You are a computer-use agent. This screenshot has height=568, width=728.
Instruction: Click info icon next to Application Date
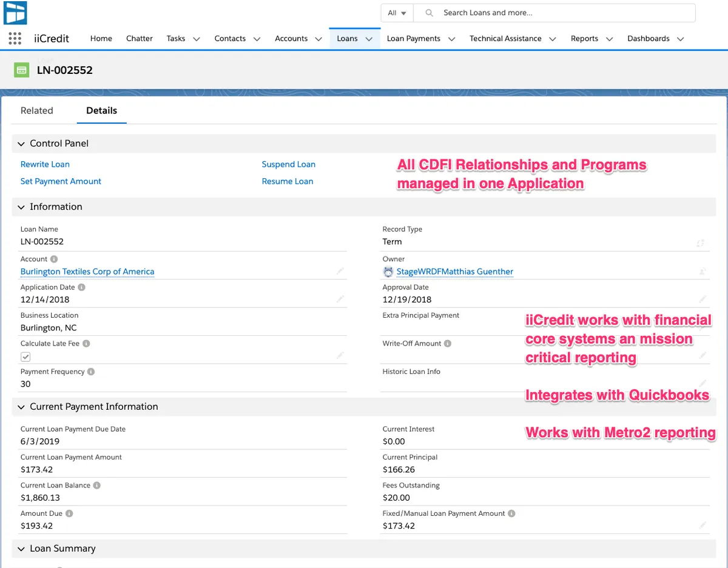(x=82, y=287)
